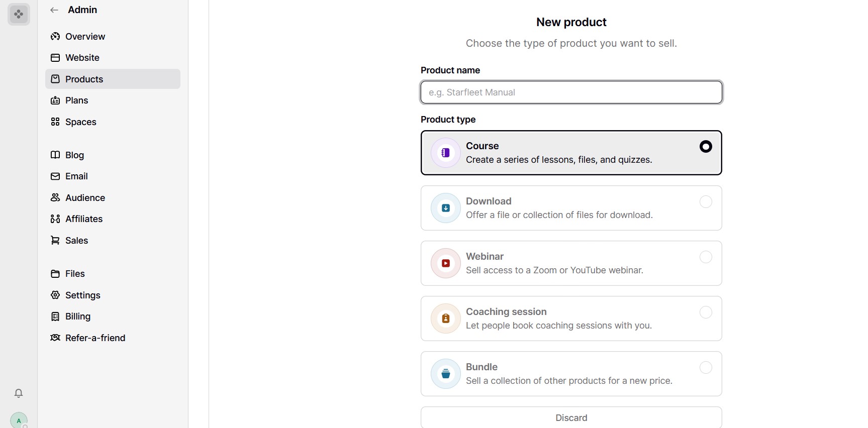This screenshot has width=868, height=428.
Task: Navigate to Plans
Action: (113, 100)
